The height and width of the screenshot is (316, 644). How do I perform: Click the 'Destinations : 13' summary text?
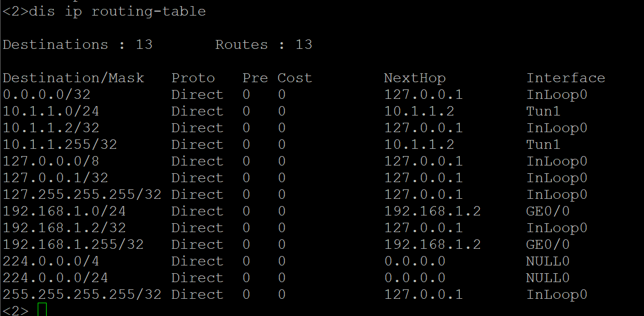77,44
